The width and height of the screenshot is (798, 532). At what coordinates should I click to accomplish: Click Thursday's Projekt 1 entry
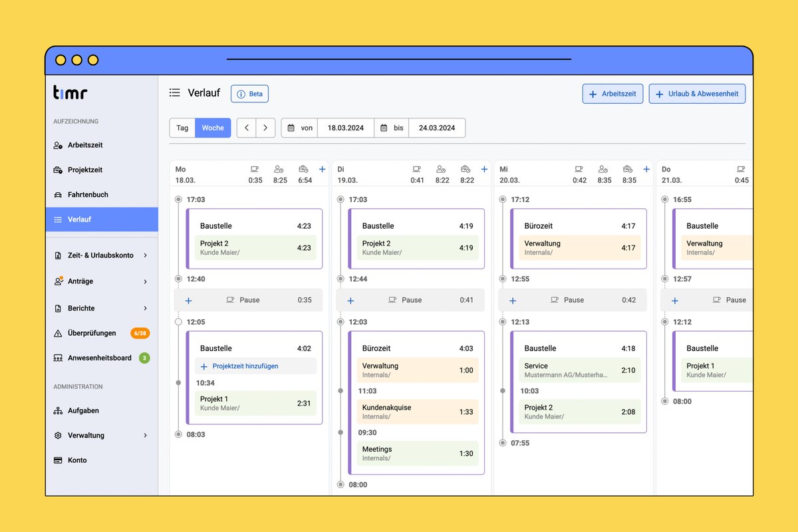coord(716,370)
